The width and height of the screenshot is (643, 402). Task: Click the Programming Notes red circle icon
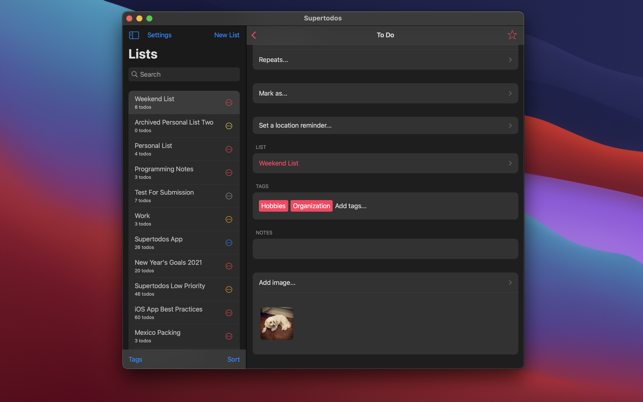[229, 173]
